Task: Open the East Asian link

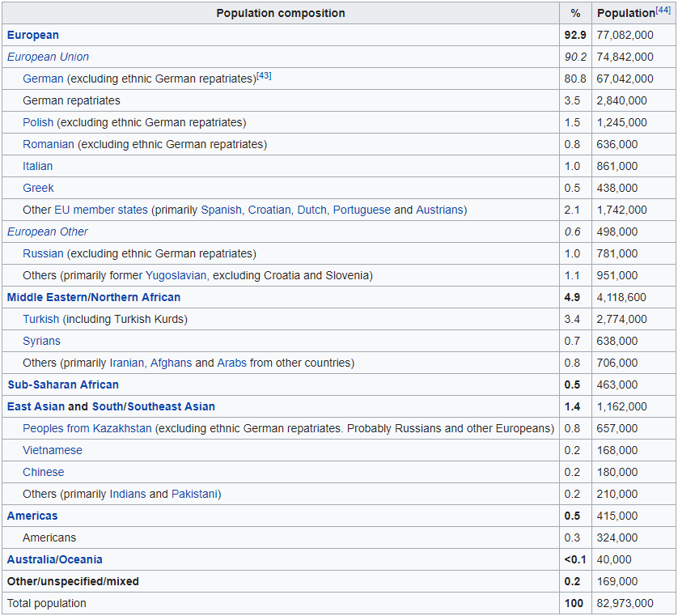Action: point(36,406)
